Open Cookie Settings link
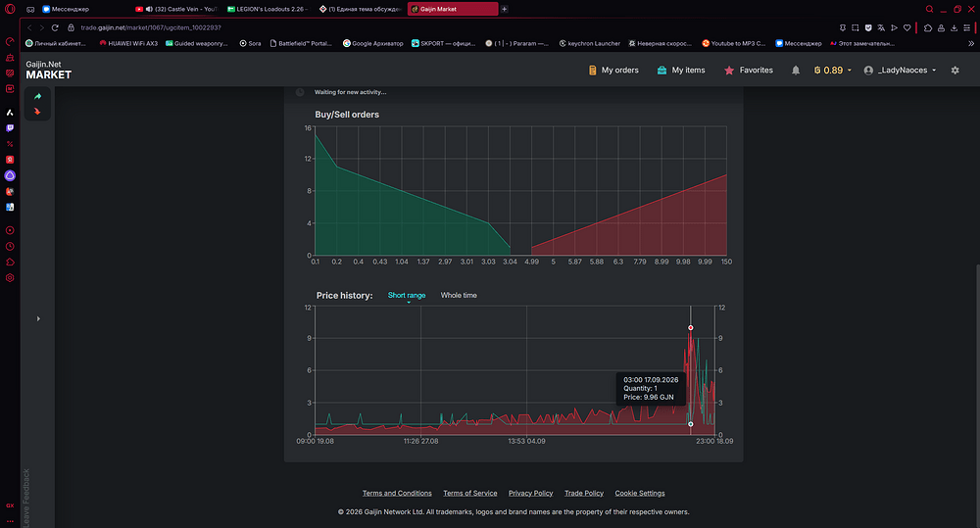Image resolution: width=980 pixels, height=528 pixels. pos(639,493)
